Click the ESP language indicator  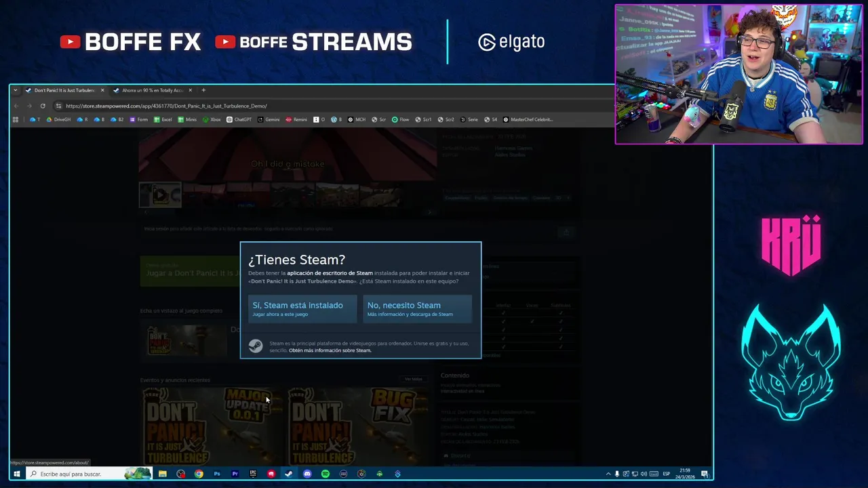pyautogui.click(x=667, y=474)
